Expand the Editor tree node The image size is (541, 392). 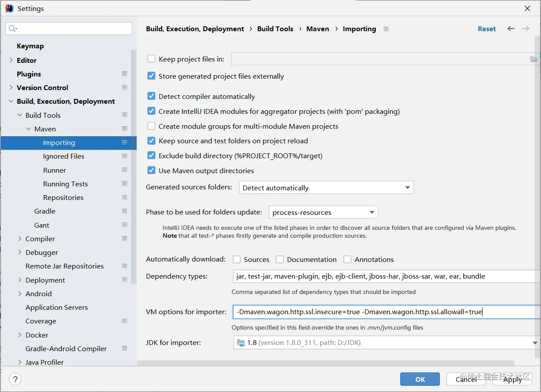pyautogui.click(x=11, y=60)
